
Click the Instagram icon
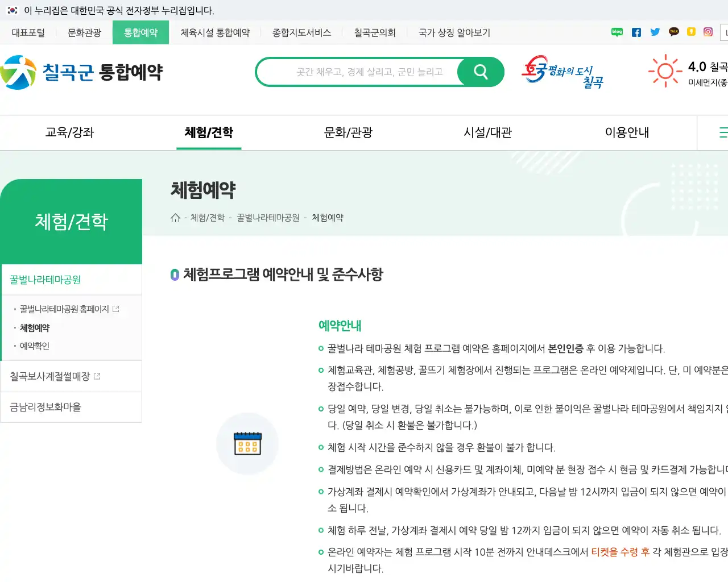[707, 32]
